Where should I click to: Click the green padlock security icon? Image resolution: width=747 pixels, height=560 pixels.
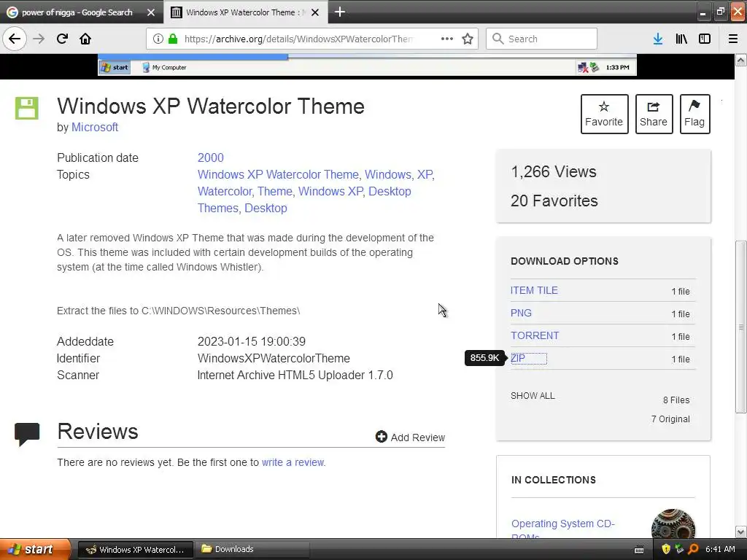click(x=173, y=39)
